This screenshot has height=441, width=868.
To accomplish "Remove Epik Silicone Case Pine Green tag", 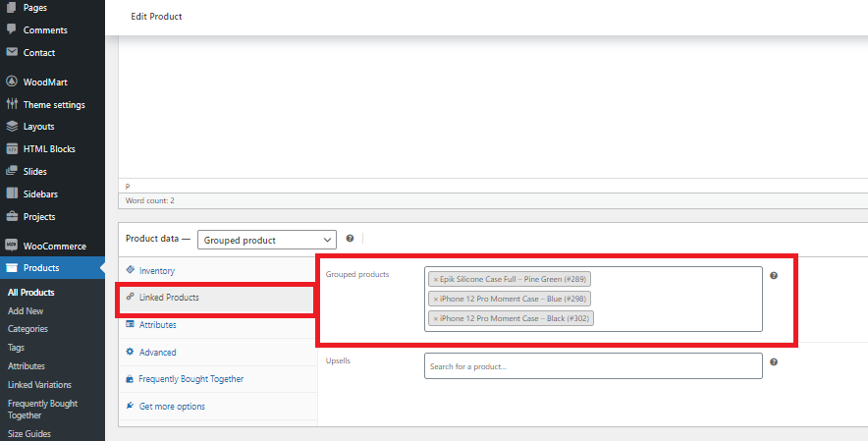I will click(x=436, y=279).
